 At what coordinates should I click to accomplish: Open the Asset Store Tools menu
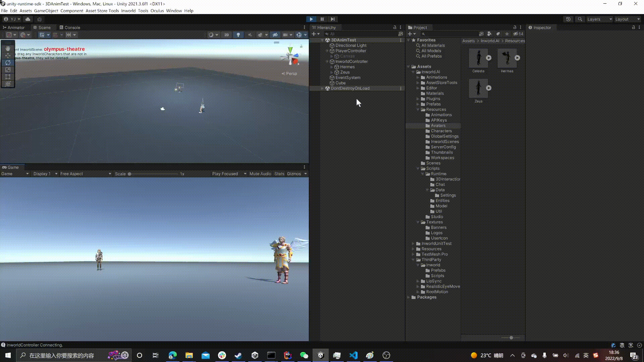coord(102,11)
